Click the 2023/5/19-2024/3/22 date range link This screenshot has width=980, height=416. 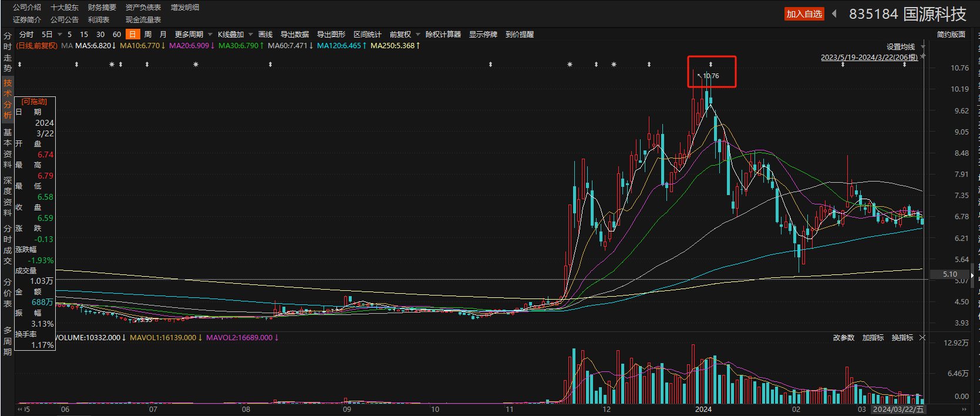coord(869,57)
